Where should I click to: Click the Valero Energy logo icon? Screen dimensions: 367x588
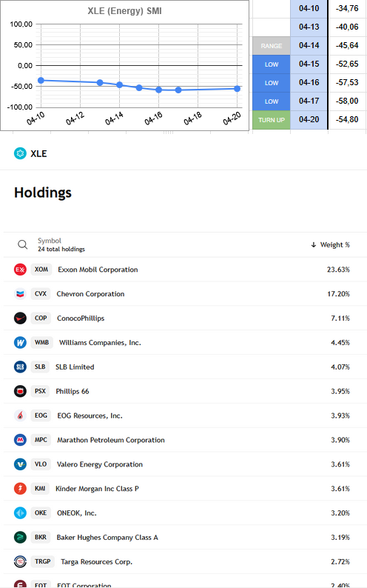pyautogui.click(x=20, y=464)
